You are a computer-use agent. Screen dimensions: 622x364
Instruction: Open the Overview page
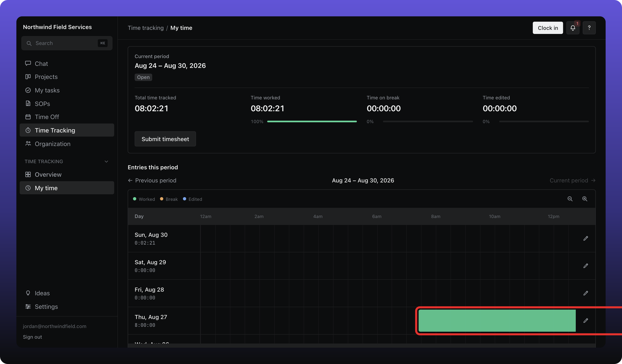67,175
